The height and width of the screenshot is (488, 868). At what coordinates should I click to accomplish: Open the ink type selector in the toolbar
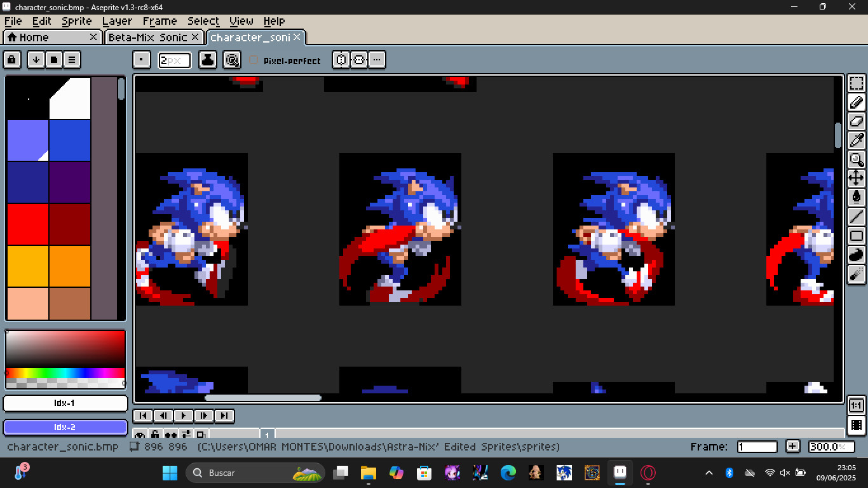pyautogui.click(x=207, y=60)
